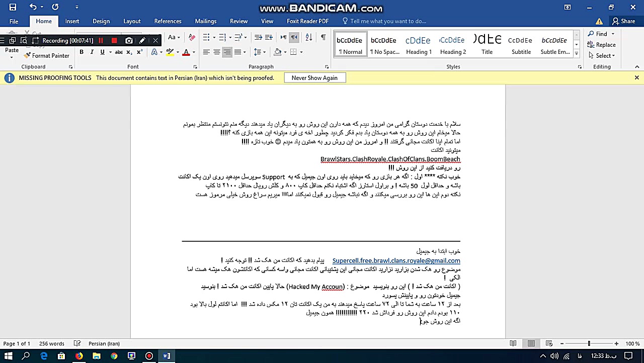Open the Select dropdown in Editing
Screen dimensions: 644x363
point(601,55)
